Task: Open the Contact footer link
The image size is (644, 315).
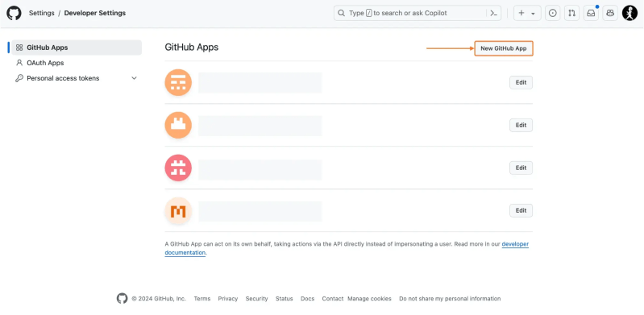Action: [333, 299]
